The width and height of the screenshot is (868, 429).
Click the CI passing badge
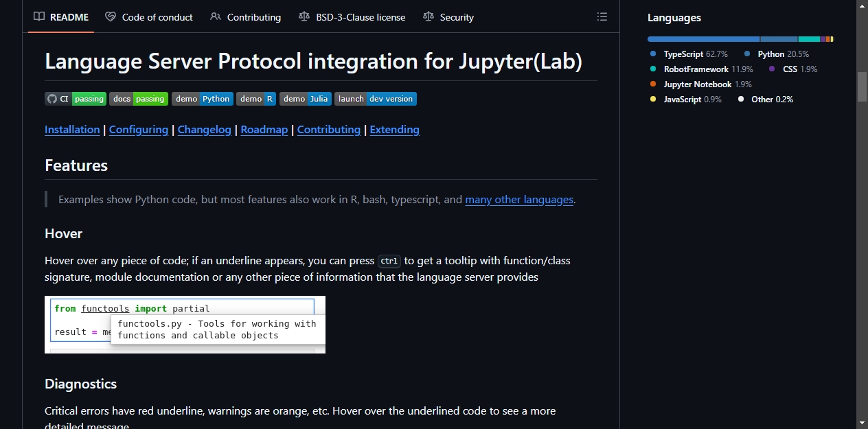coord(76,99)
